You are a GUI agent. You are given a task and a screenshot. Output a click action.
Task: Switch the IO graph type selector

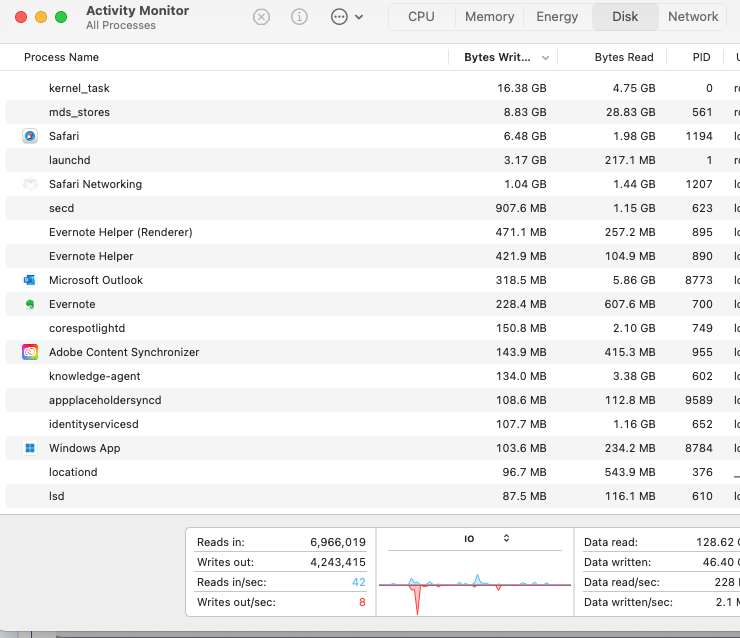[x=506, y=538]
